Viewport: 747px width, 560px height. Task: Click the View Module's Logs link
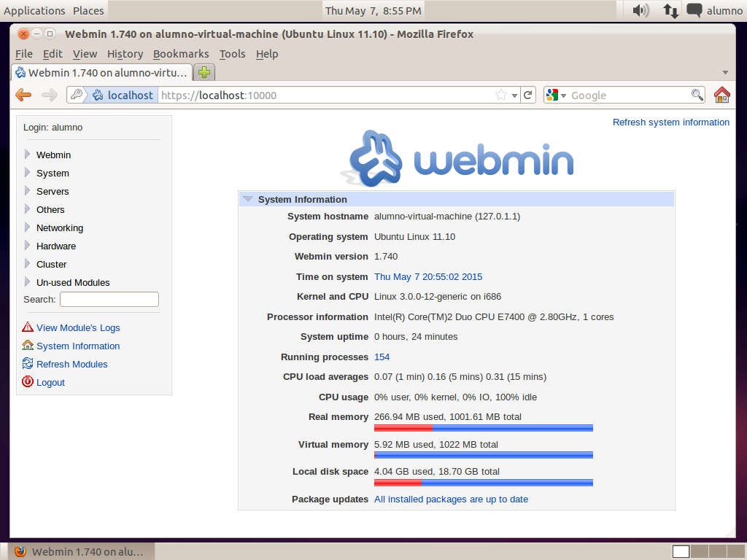click(78, 327)
